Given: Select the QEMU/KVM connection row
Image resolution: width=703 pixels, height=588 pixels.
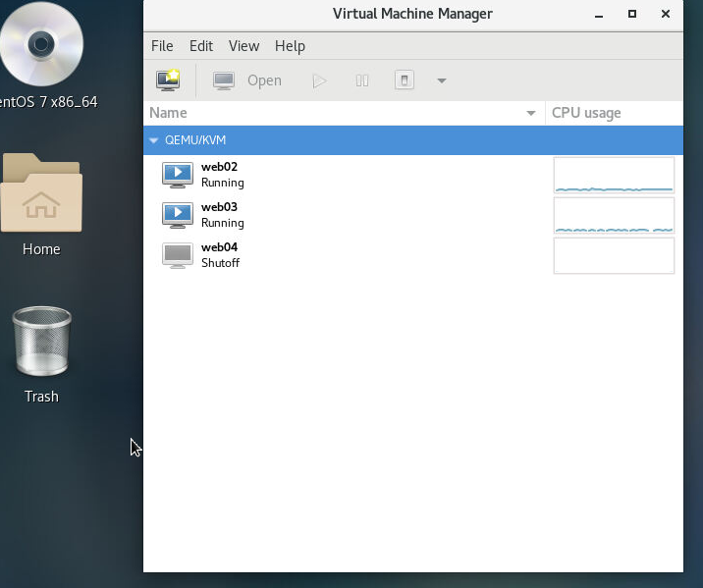Looking at the screenshot, I should 413,140.
